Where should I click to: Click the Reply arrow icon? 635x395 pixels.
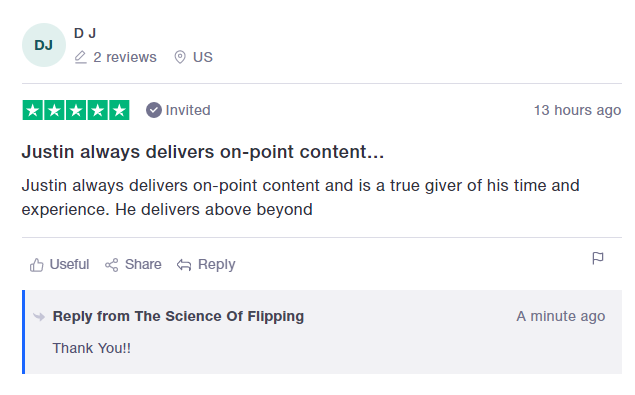click(x=184, y=265)
